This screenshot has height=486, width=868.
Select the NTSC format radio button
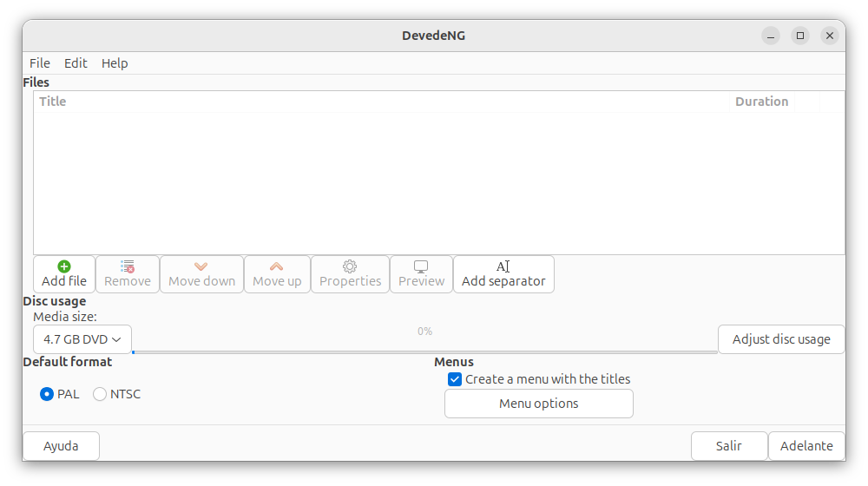point(100,394)
